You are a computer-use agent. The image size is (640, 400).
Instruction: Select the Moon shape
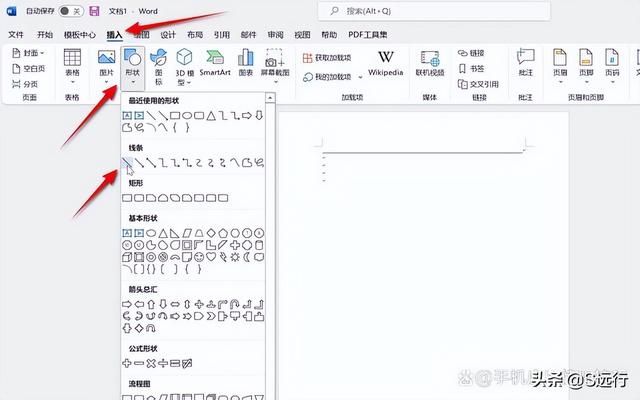pyautogui.click(x=247, y=257)
